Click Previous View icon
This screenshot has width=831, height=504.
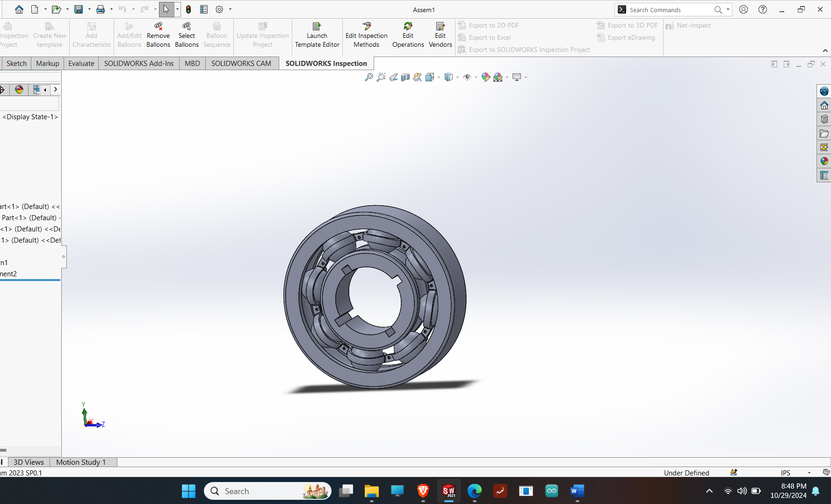tap(393, 77)
